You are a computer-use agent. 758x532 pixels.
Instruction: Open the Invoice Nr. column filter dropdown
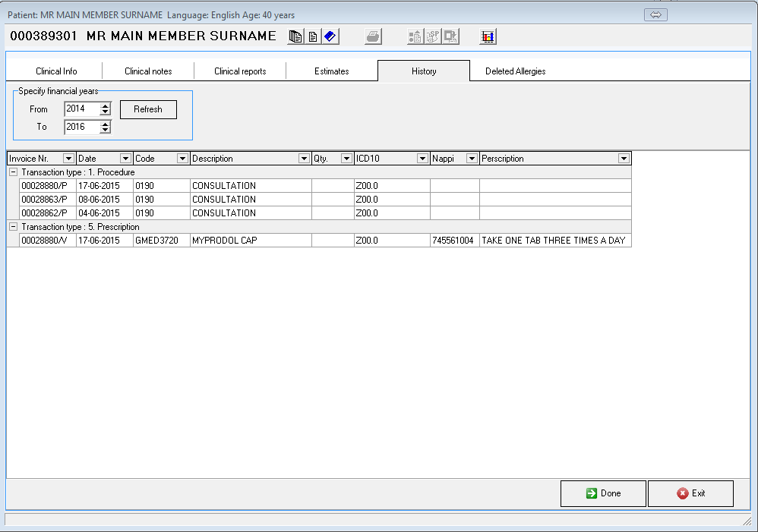(68, 159)
